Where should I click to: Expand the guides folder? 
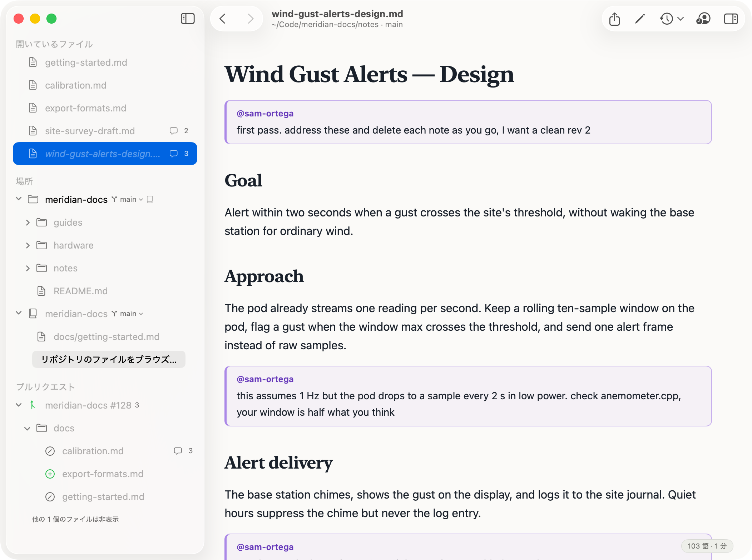28,222
